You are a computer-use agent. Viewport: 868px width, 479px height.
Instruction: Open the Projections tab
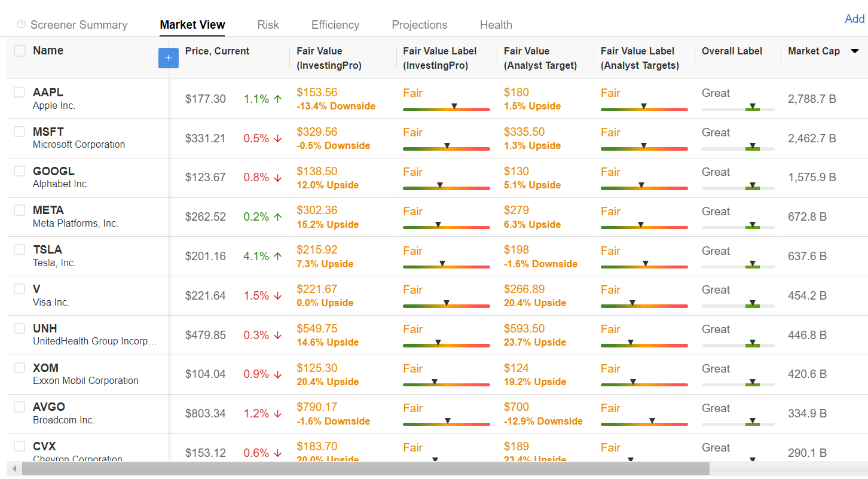419,25
